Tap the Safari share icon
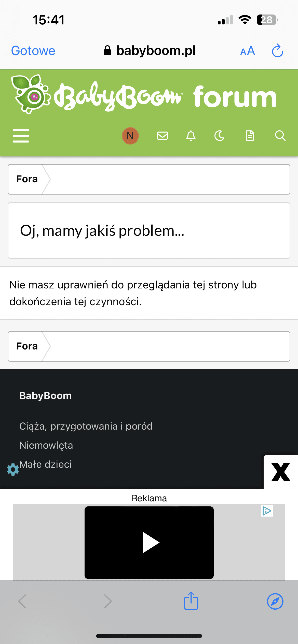Image resolution: width=298 pixels, height=644 pixels. tap(191, 601)
